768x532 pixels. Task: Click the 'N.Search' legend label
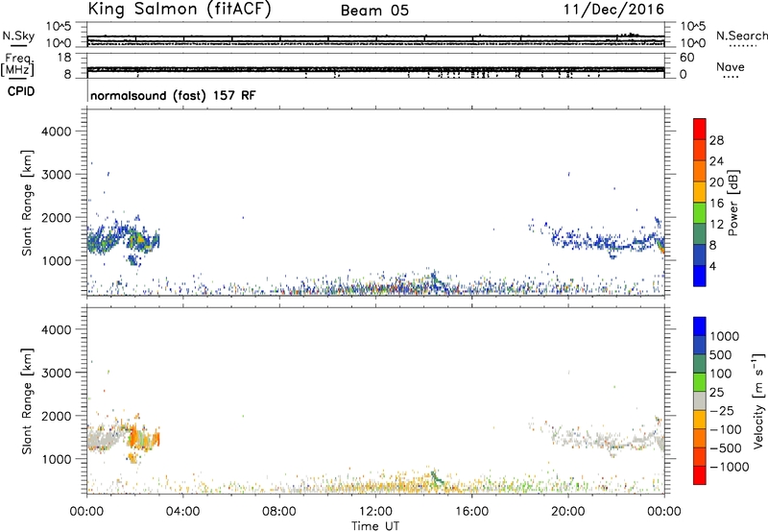tap(741, 36)
